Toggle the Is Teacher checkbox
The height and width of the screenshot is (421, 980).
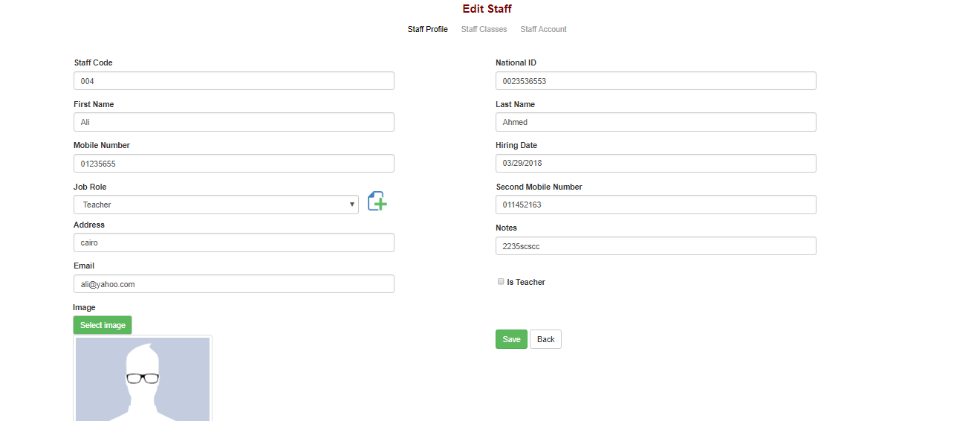pyautogui.click(x=501, y=282)
